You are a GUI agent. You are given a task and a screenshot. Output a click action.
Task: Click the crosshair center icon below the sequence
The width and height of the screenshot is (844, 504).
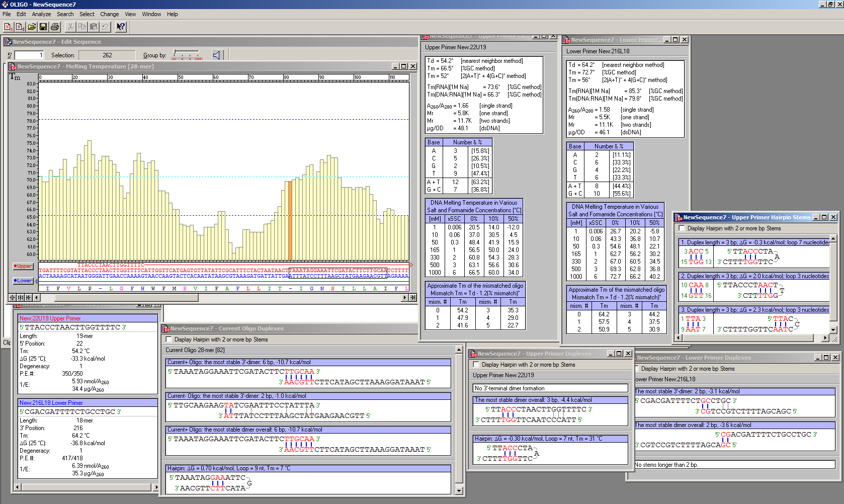(x=13, y=297)
